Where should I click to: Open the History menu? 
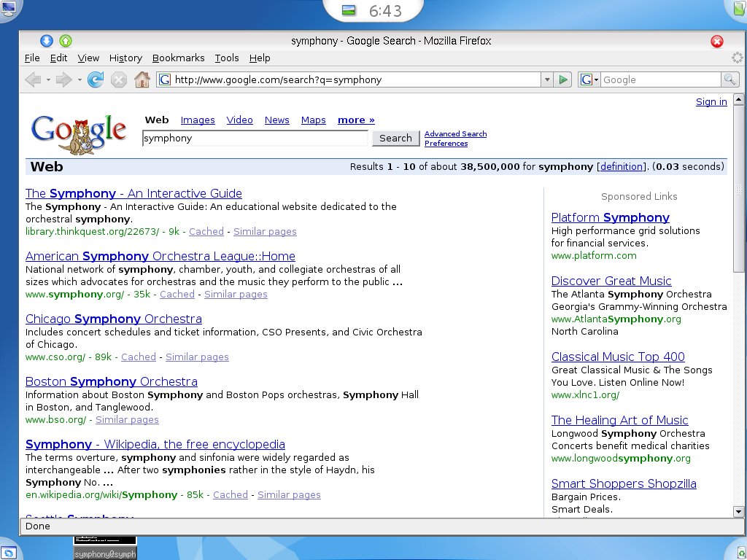click(x=125, y=58)
